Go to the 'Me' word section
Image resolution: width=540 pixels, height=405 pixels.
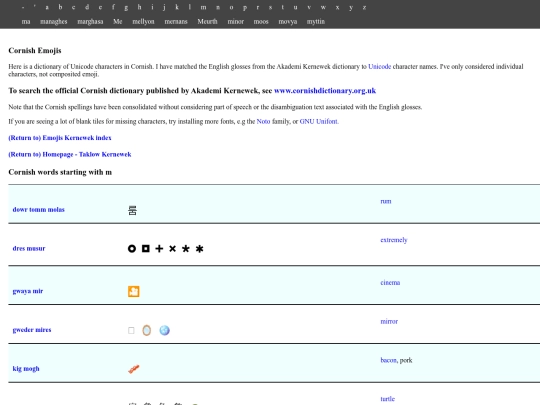coord(117,21)
